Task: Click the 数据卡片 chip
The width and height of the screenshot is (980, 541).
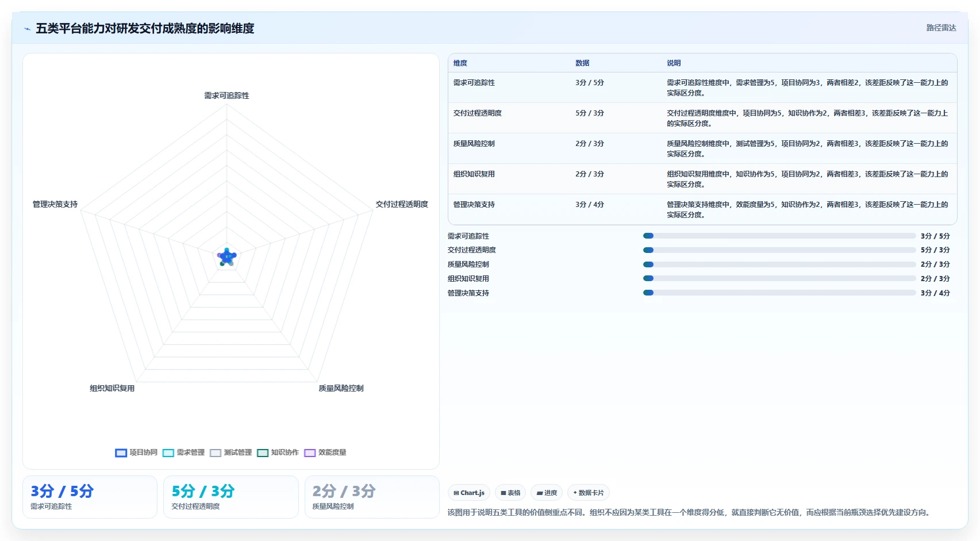Action: 589,493
